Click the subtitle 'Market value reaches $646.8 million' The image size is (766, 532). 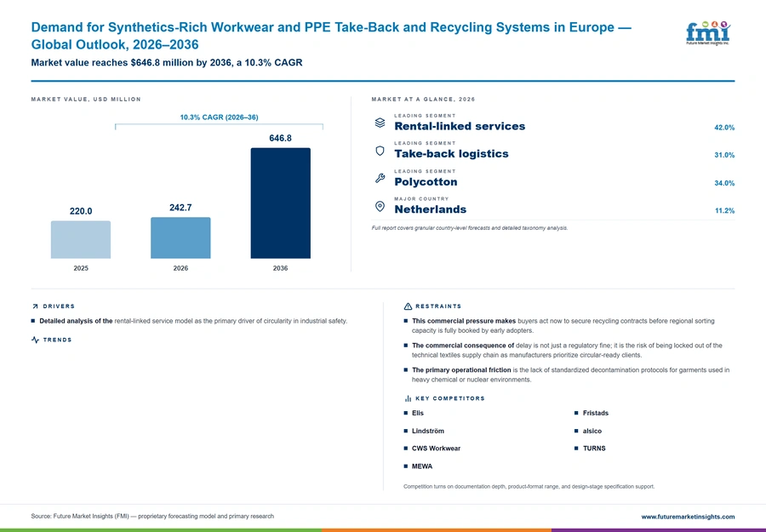click(x=167, y=62)
